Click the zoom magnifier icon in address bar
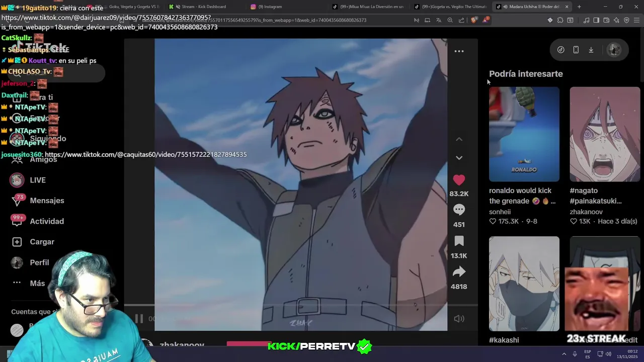644x362 pixels. point(450,20)
